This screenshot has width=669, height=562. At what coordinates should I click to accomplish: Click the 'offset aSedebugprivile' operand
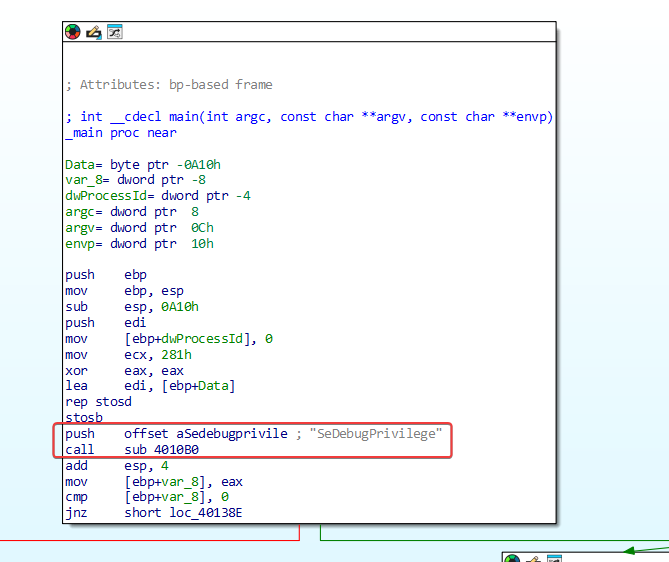click(x=206, y=434)
